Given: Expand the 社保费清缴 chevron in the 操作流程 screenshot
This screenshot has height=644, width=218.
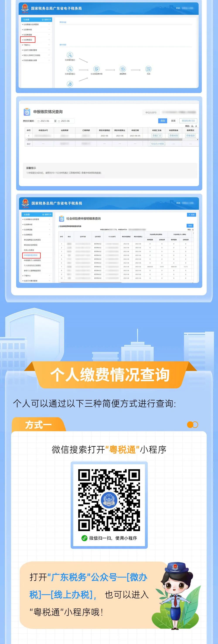Looking at the screenshot, I should [x=49, y=35].
